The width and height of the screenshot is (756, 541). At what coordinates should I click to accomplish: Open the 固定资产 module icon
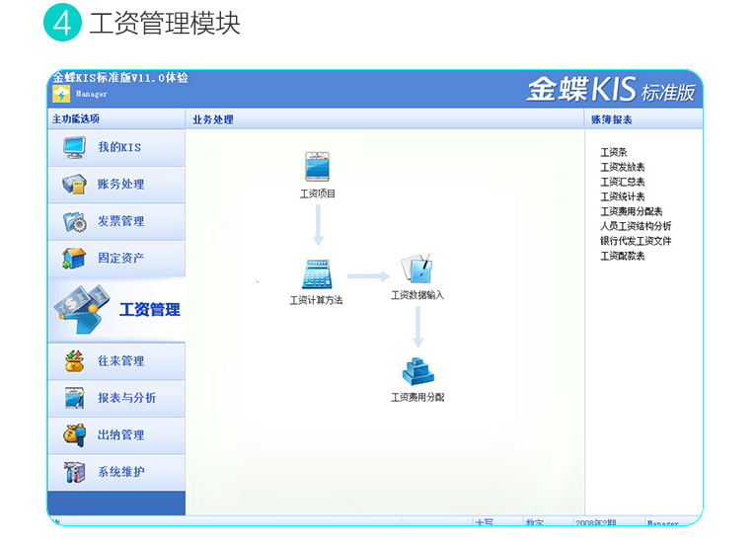click(75, 258)
